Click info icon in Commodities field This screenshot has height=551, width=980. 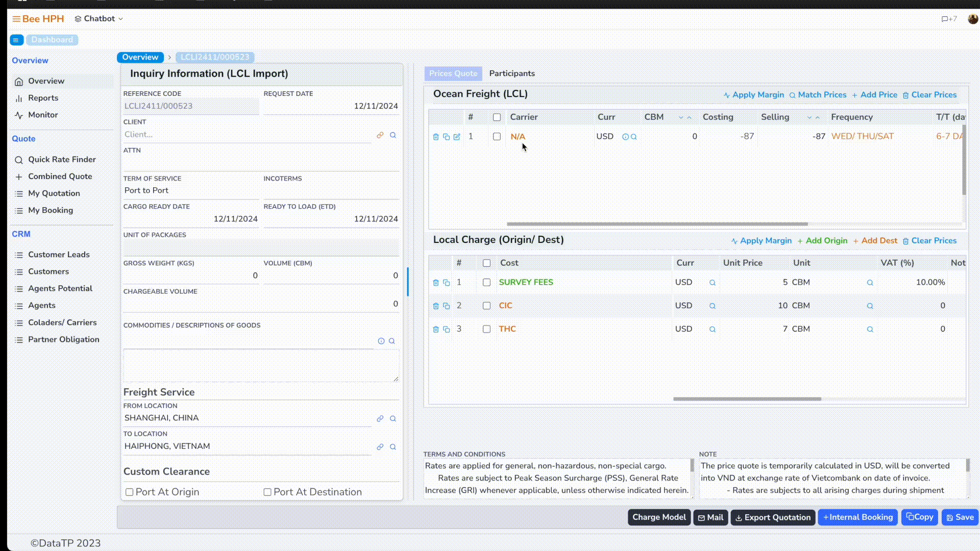click(x=381, y=341)
